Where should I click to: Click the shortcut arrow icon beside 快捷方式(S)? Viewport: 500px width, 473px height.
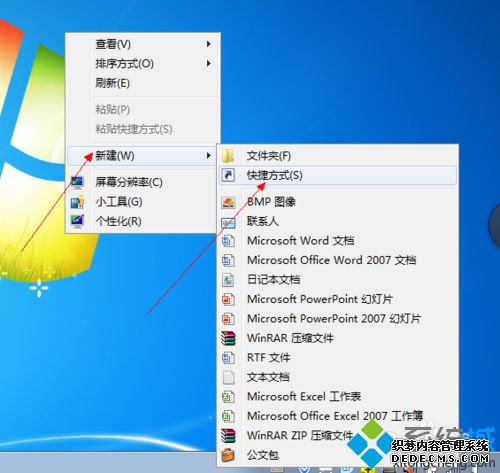[228, 175]
